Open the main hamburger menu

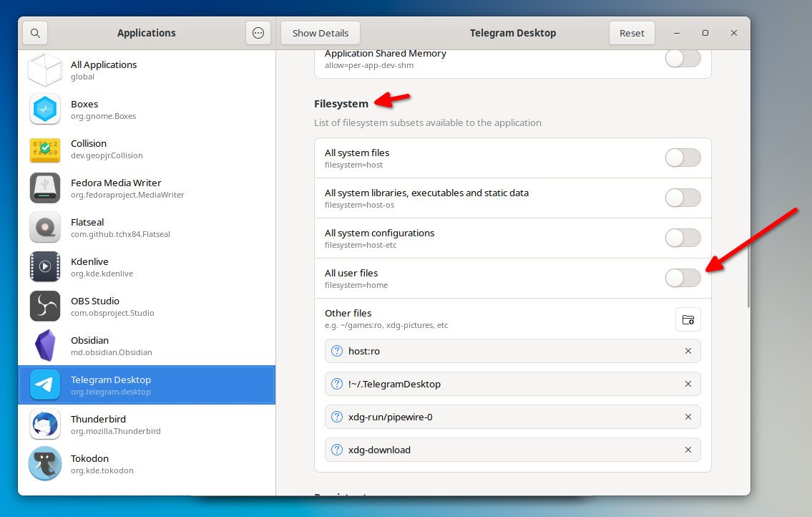coord(258,33)
